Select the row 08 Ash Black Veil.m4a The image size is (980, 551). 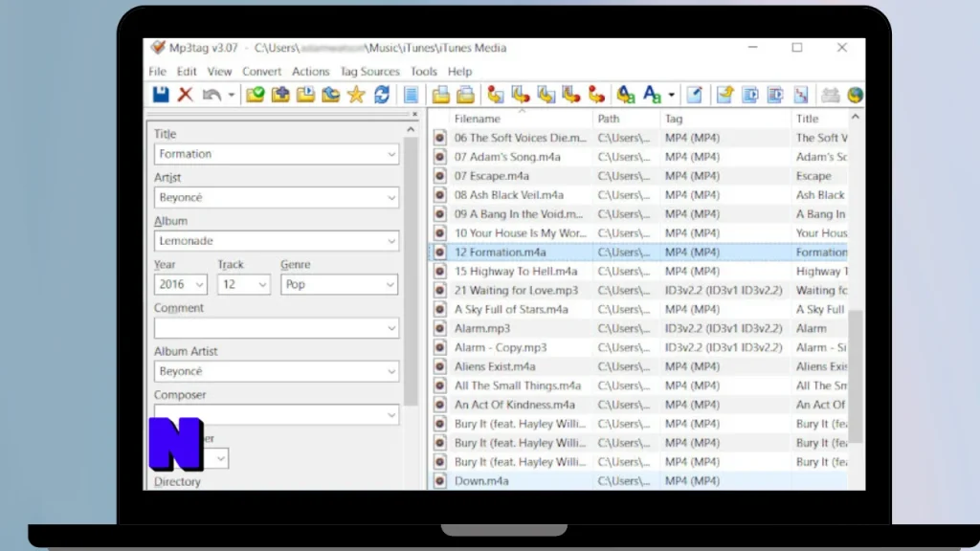pyautogui.click(x=638, y=195)
